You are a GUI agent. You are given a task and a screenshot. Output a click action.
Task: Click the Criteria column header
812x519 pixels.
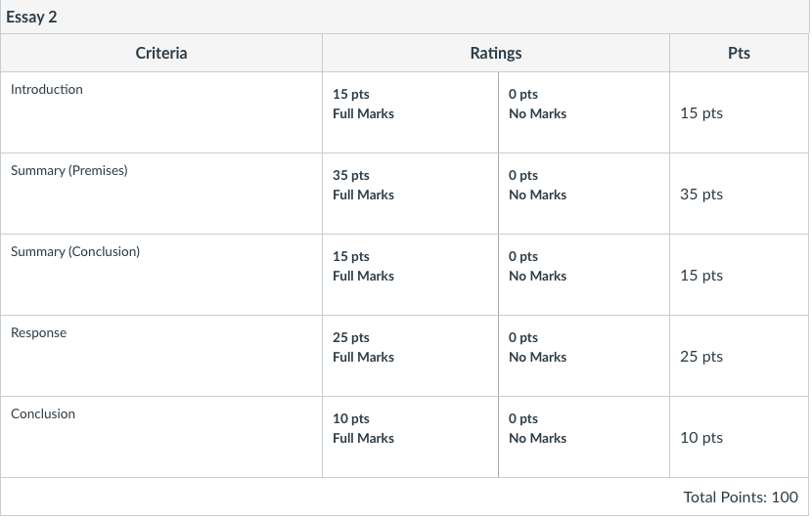coord(161,53)
